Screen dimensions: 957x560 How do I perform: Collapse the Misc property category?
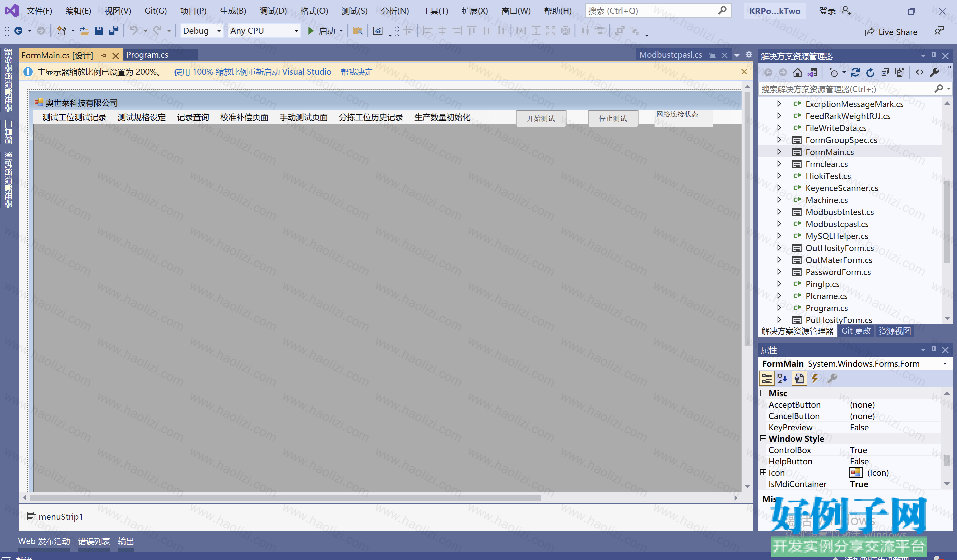pyautogui.click(x=763, y=393)
